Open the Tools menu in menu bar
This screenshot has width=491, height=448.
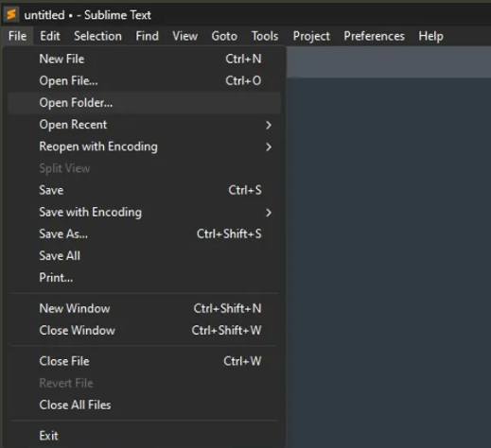(x=265, y=36)
